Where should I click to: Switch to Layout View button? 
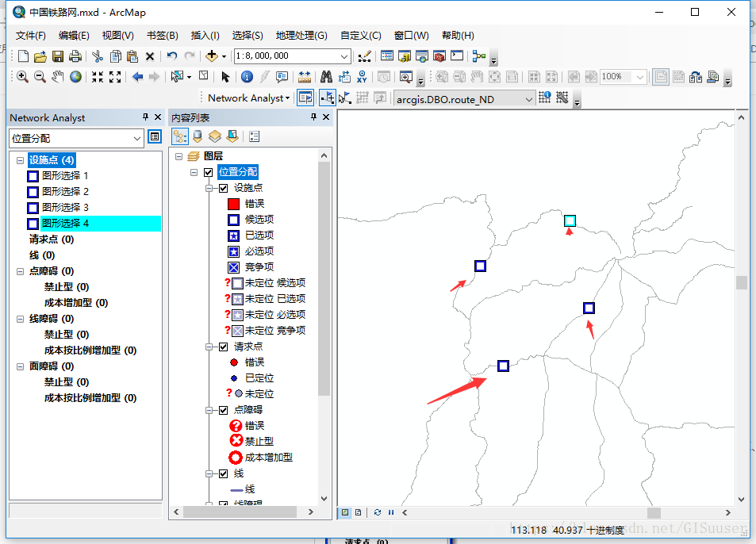(359, 512)
